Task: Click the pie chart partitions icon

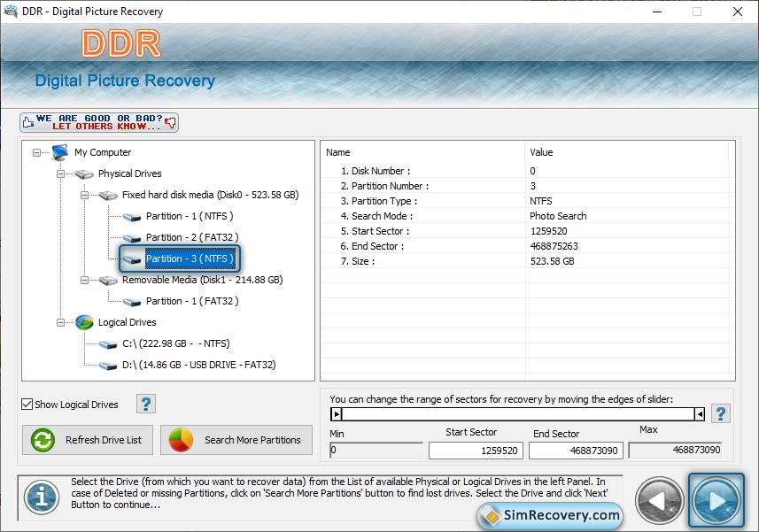Action: pos(181,440)
